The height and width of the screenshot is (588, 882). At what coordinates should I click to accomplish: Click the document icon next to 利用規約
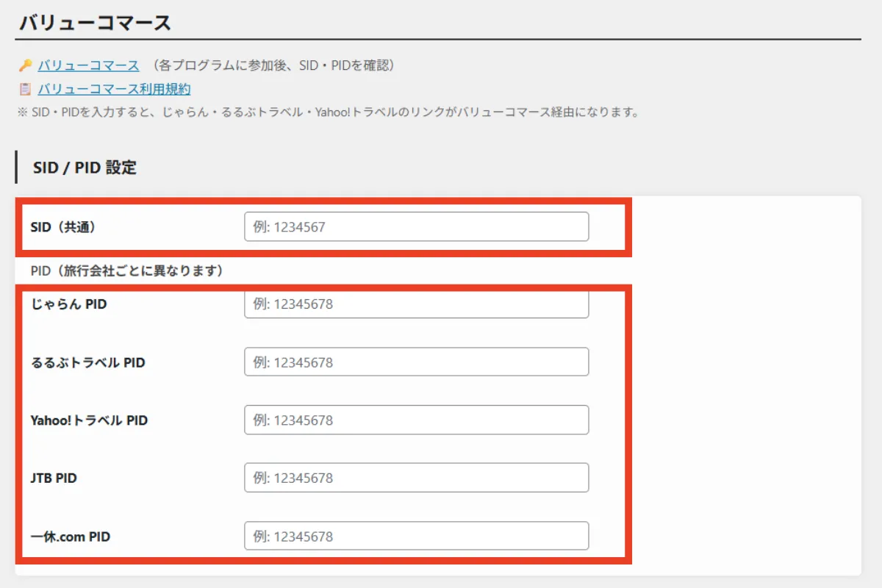click(26, 90)
